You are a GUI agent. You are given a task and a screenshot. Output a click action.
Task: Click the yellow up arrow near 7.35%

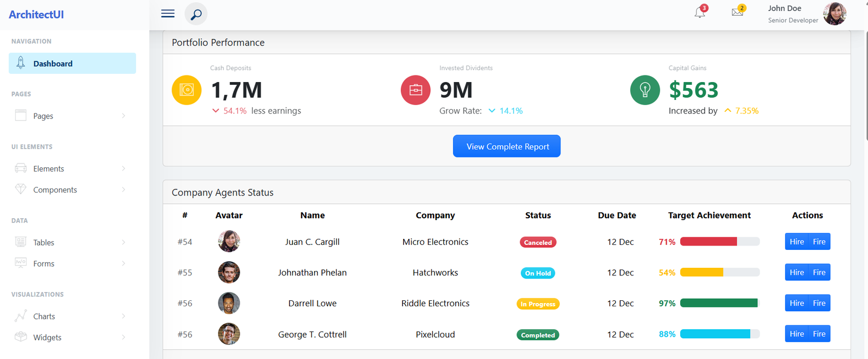pyautogui.click(x=728, y=111)
